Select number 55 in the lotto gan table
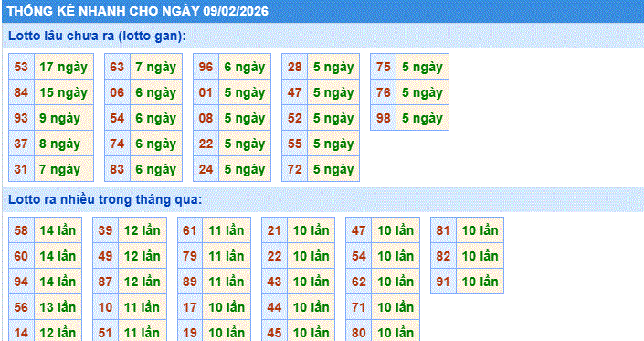Viewport: 644px width, 341px height. point(295,144)
